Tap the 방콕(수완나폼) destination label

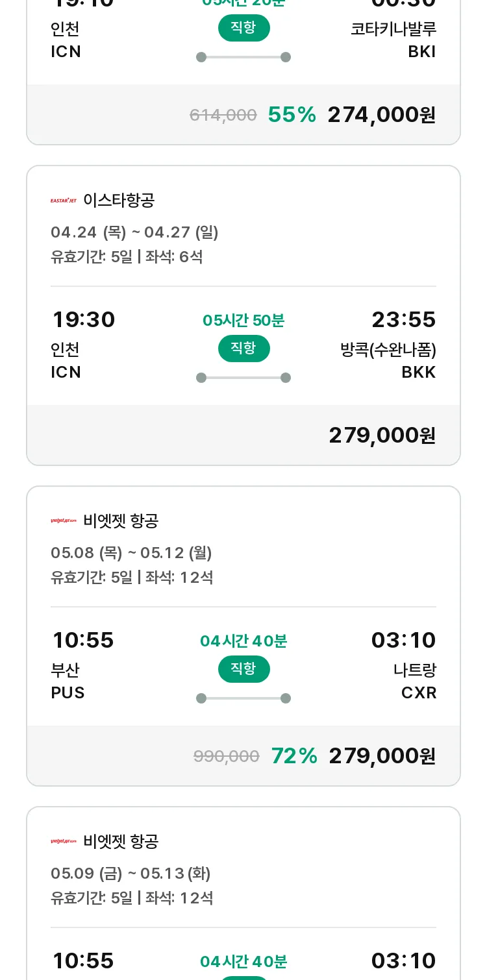388,350
